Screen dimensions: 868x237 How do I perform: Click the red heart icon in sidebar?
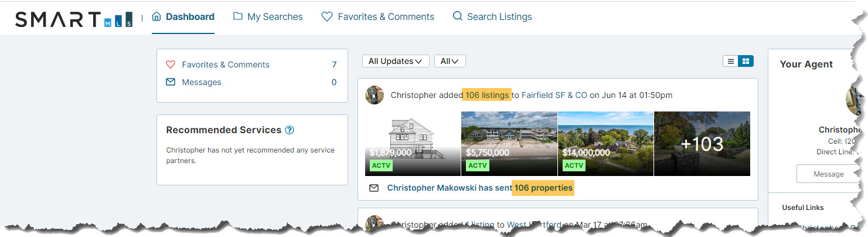pyautogui.click(x=171, y=65)
